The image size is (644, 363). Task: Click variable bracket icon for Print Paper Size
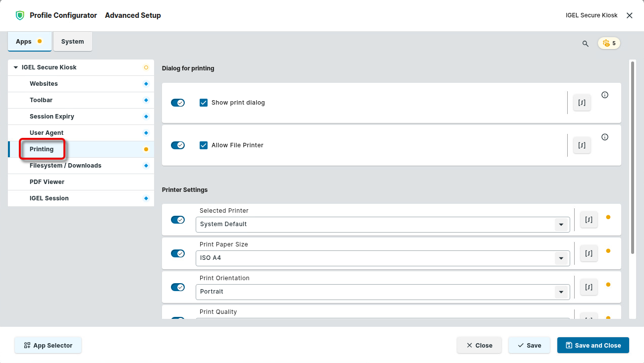[589, 253]
